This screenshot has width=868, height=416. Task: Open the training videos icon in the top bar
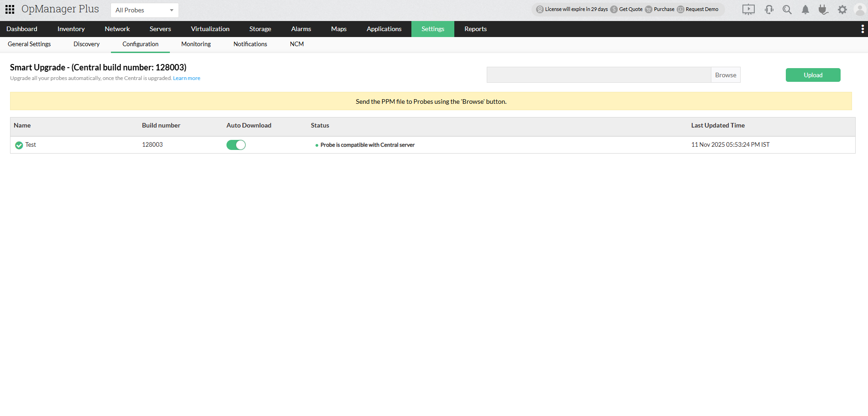[x=748, y=9]
